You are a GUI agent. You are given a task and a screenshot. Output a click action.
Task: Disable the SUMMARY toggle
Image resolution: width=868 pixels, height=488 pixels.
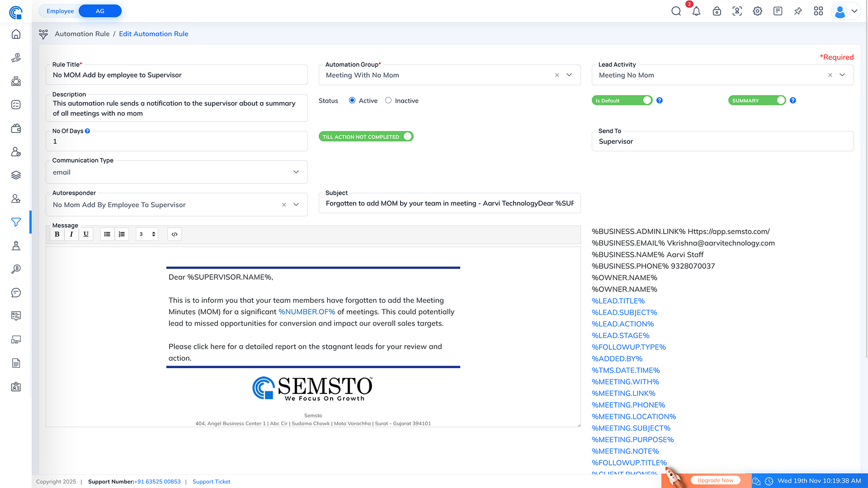pos(757,100)
